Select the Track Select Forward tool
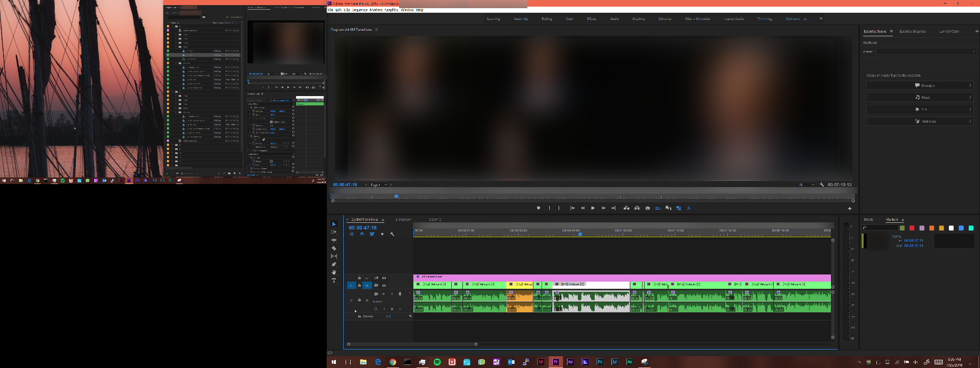Image resolution: width=980 pixels, height=368 pixels. click(x=334, y=232)
